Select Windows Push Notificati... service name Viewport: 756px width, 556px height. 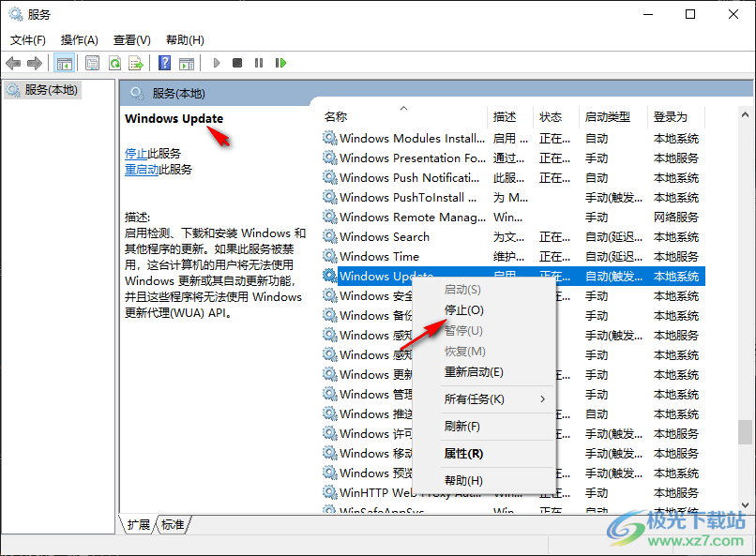pos(410,178)
